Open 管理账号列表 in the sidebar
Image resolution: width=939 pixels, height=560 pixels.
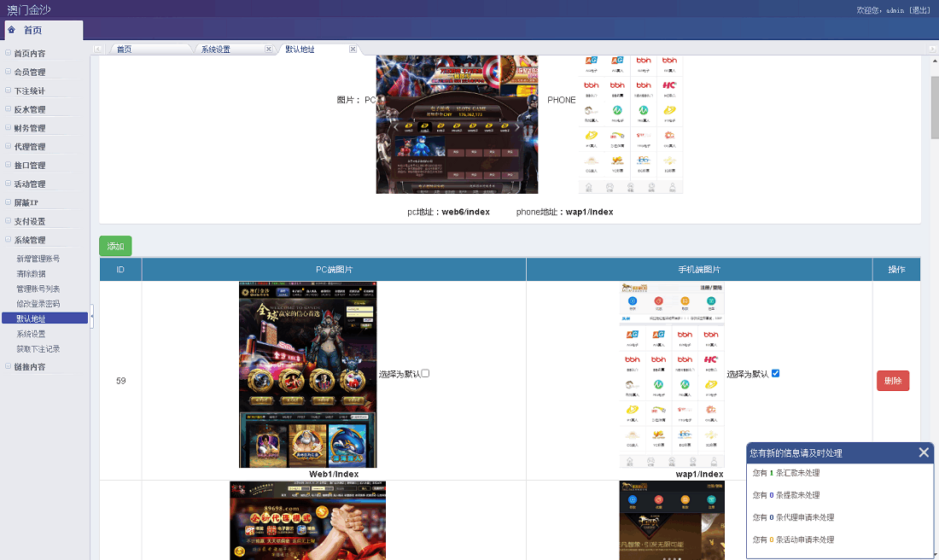pos(38,289)
